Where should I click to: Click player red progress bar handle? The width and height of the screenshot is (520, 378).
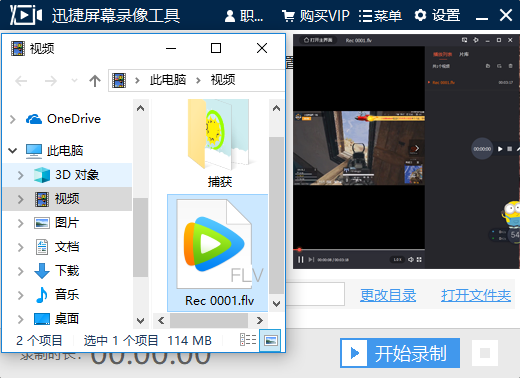pyautogui.click(x=299, y=249)
